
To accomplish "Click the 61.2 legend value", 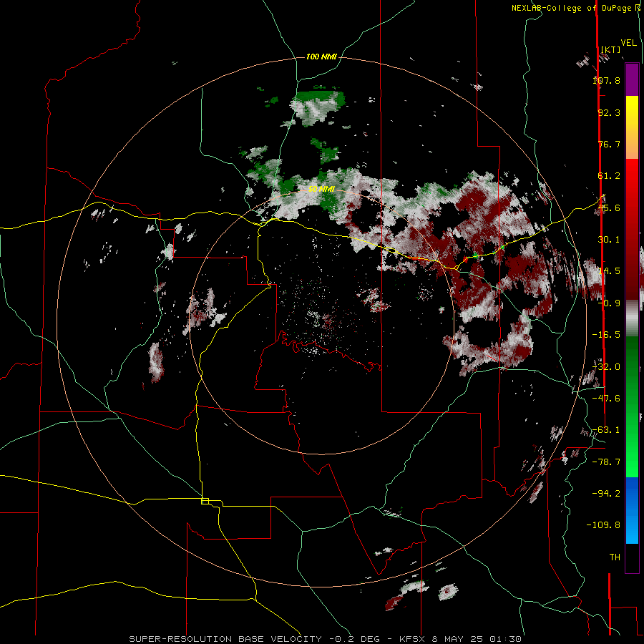I will [609, 176].
